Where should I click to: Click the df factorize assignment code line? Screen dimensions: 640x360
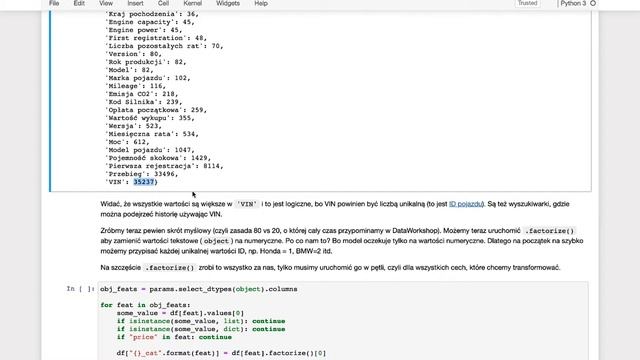(x=221, y=353)
